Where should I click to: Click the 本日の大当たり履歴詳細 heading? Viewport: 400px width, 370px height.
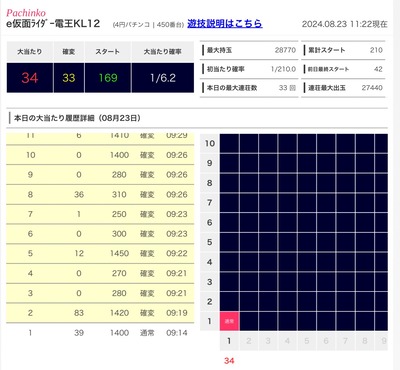point(77,118)
